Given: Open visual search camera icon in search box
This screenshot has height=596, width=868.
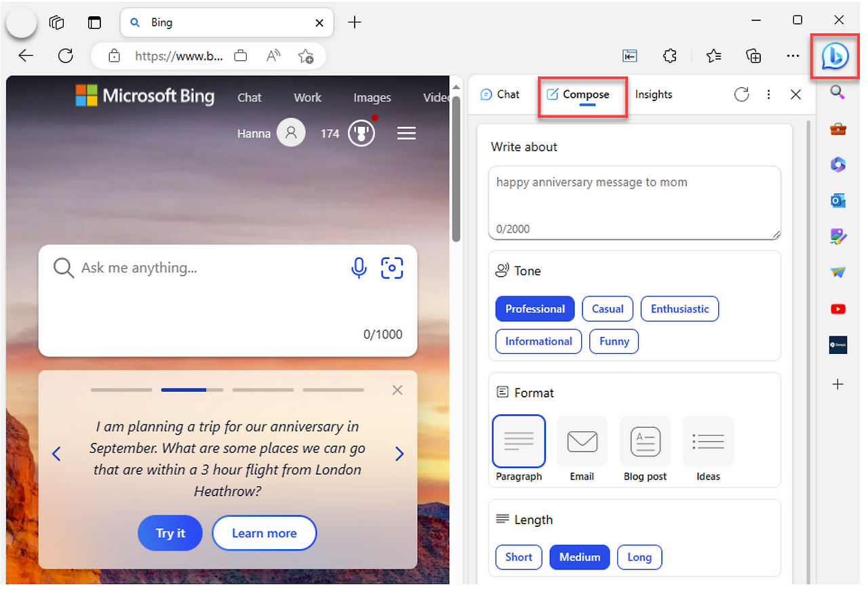Looking at the screenshot, I should [392, 268].
